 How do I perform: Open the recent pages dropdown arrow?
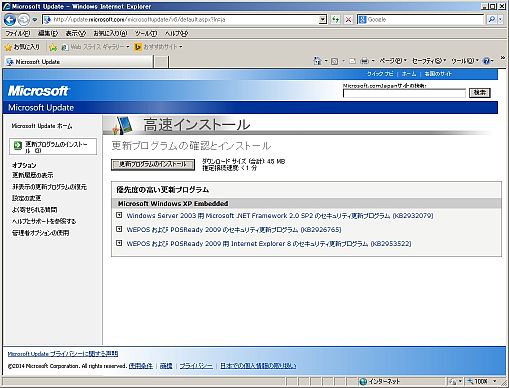pyautogui.click(x=35, y=20)
